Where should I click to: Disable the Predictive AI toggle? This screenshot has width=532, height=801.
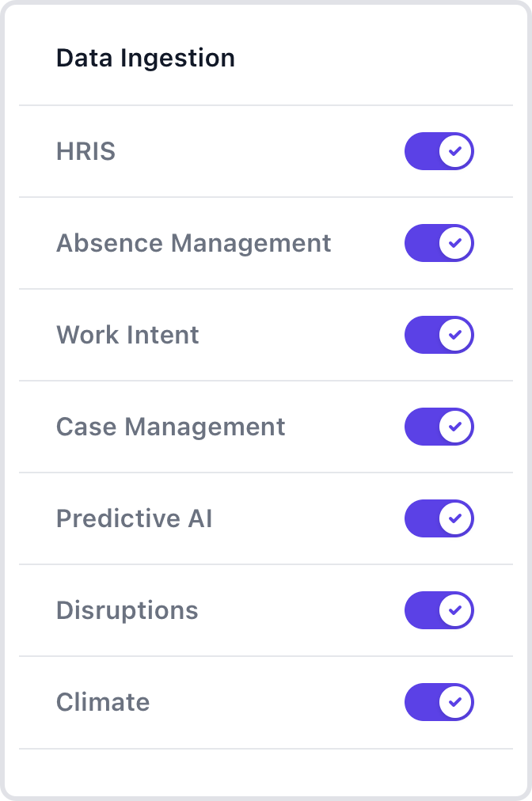(x=439, y=518)
